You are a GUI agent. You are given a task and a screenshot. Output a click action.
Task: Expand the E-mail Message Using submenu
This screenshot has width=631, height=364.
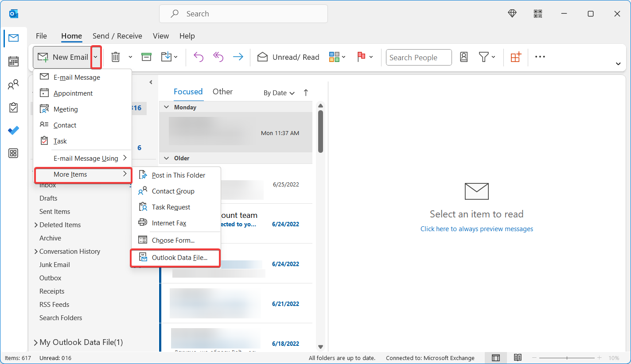coord(82,158)
